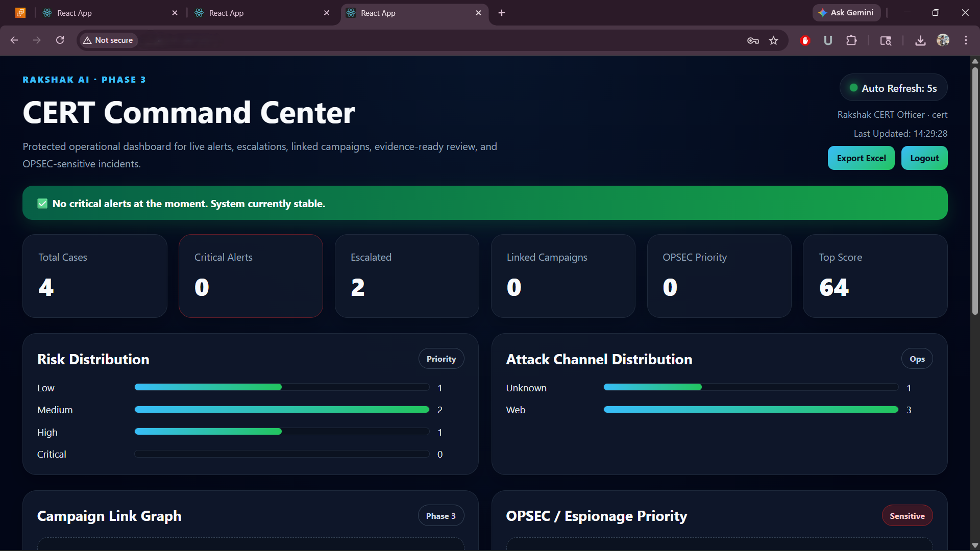Select the OPSEC Priority stat card
This screenshot has height=551, width=980.
tap(719, 276)
